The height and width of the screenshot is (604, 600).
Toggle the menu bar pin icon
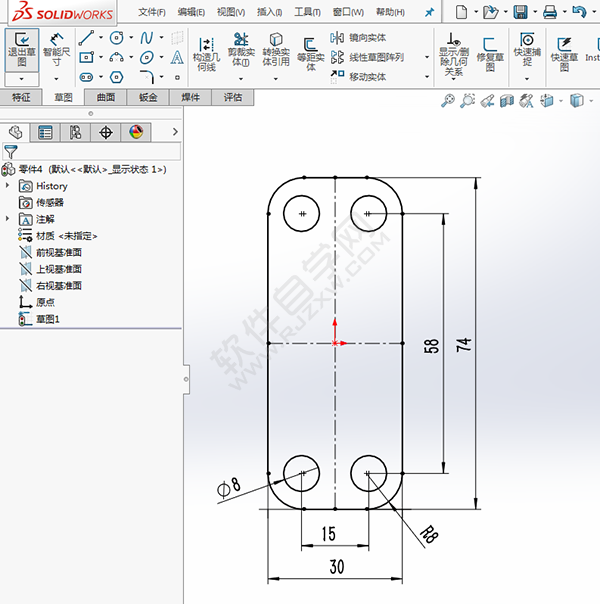[429, 12]
